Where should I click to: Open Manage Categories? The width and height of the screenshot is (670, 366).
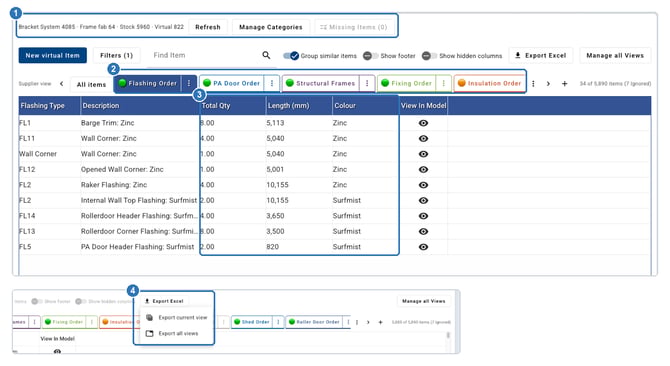(270, 27)
